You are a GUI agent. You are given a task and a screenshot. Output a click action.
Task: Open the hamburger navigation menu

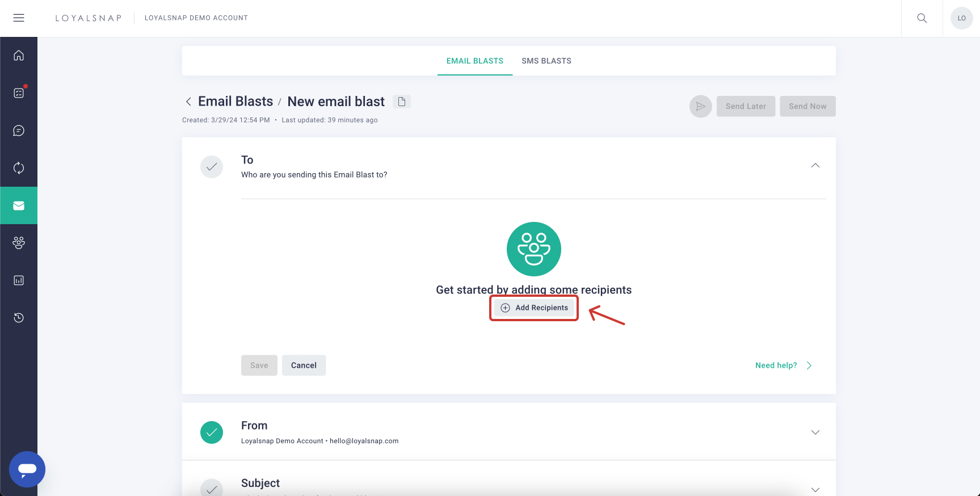point(18,18)
